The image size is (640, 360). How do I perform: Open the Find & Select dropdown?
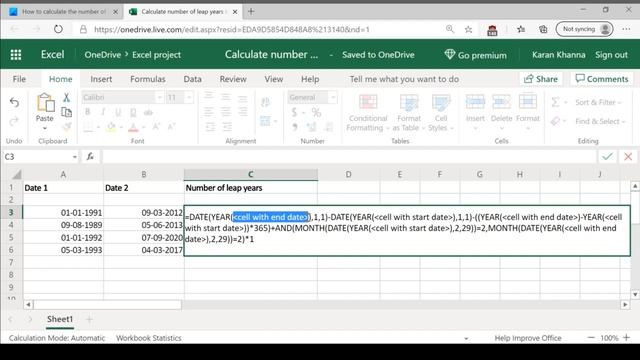point(600,121)
